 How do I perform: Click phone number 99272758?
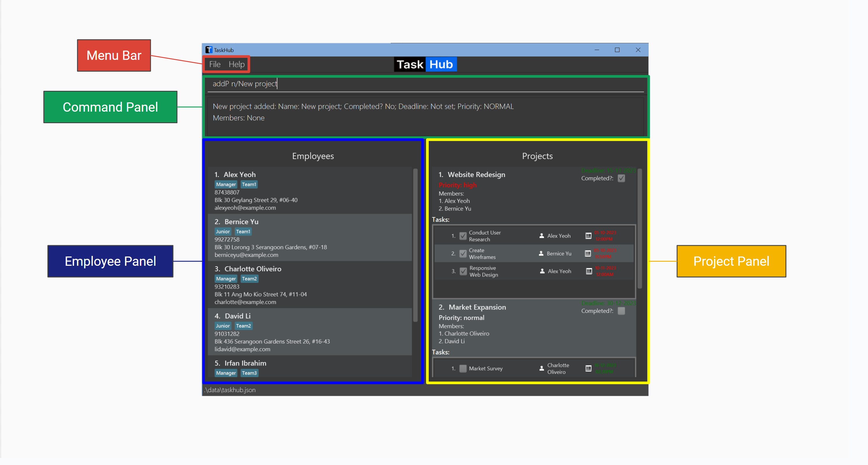click(x=227, y=239)
